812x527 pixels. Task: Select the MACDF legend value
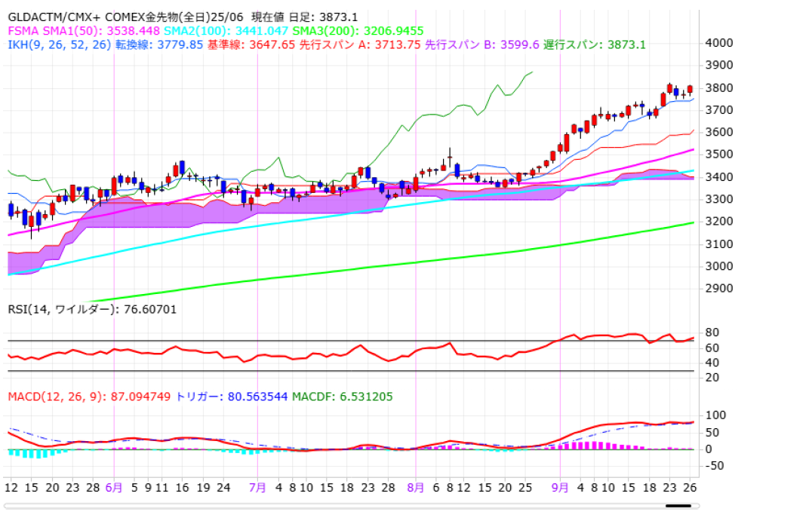point(342,397)
